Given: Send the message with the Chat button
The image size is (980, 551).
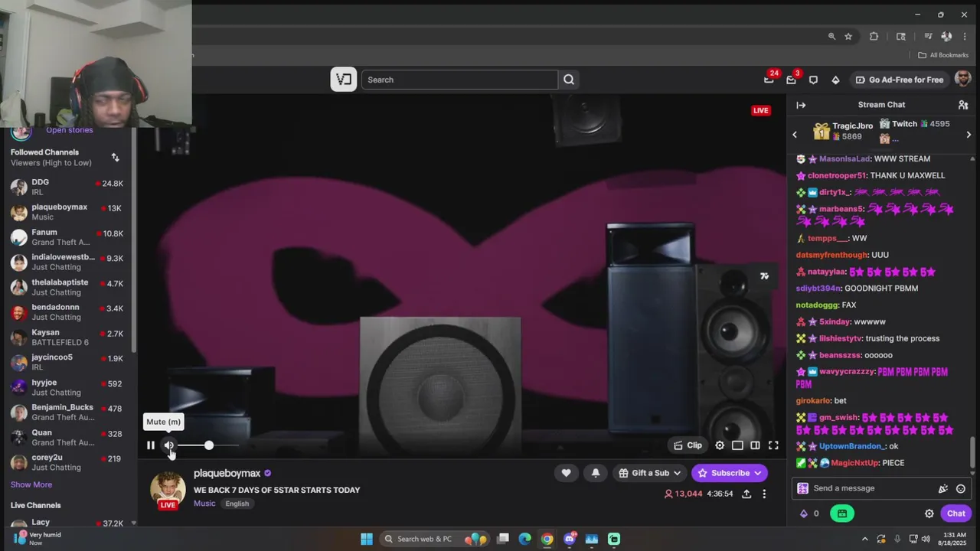Looking at the screenshot, I should [x=955, y=514].
